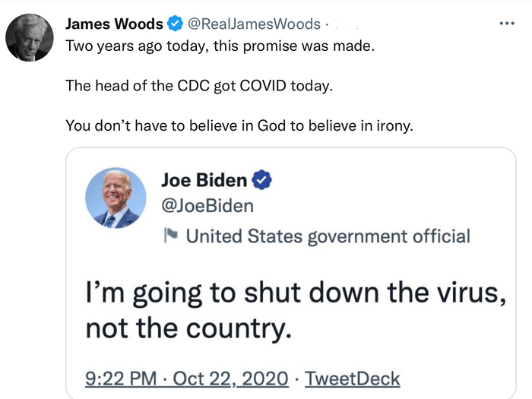Open the @RealJamesWoods handle
532x399 pixels.
pos(253,24)
